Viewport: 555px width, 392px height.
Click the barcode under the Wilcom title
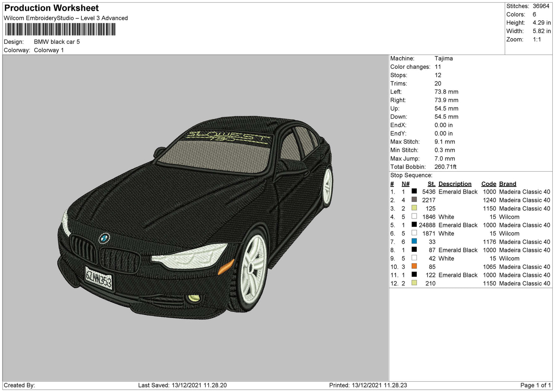tap(60, 30)
